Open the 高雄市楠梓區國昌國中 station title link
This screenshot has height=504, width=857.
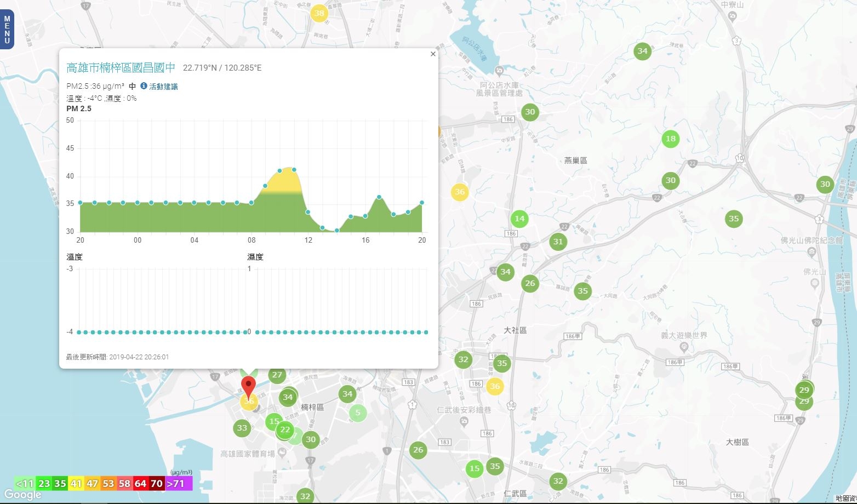coord(121,67)
